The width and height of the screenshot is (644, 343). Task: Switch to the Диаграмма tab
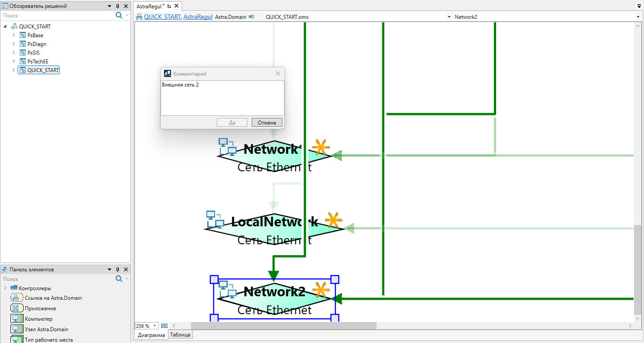151,335
